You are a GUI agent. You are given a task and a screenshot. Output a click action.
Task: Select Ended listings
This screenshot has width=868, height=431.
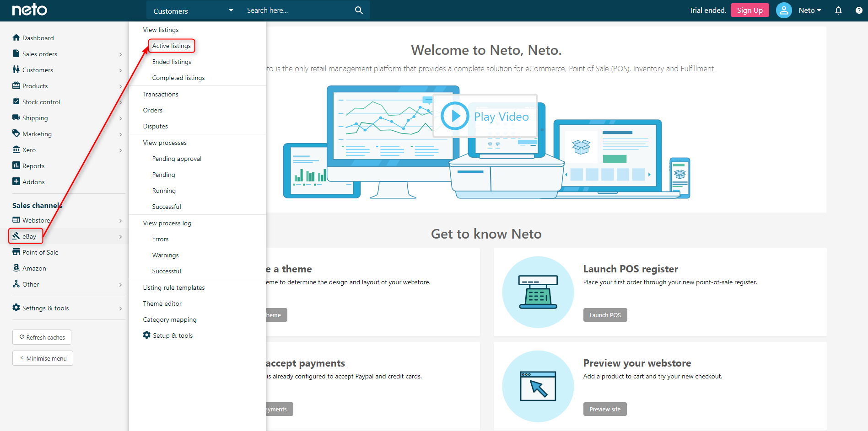point(172,62)
